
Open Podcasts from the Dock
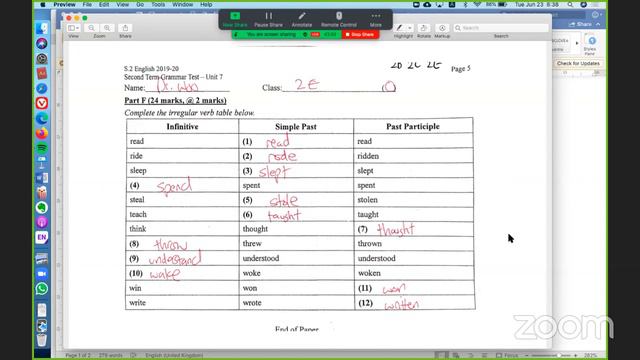(x=42, y=222)
